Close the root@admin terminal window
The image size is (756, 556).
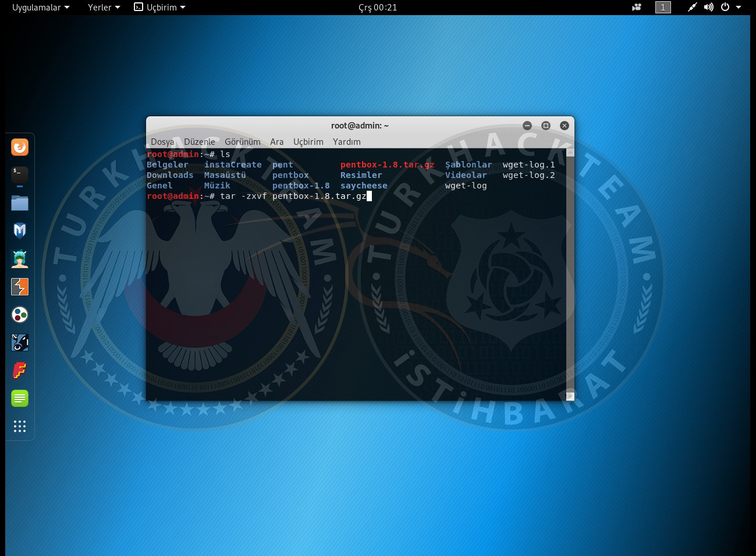coord(564,126)
